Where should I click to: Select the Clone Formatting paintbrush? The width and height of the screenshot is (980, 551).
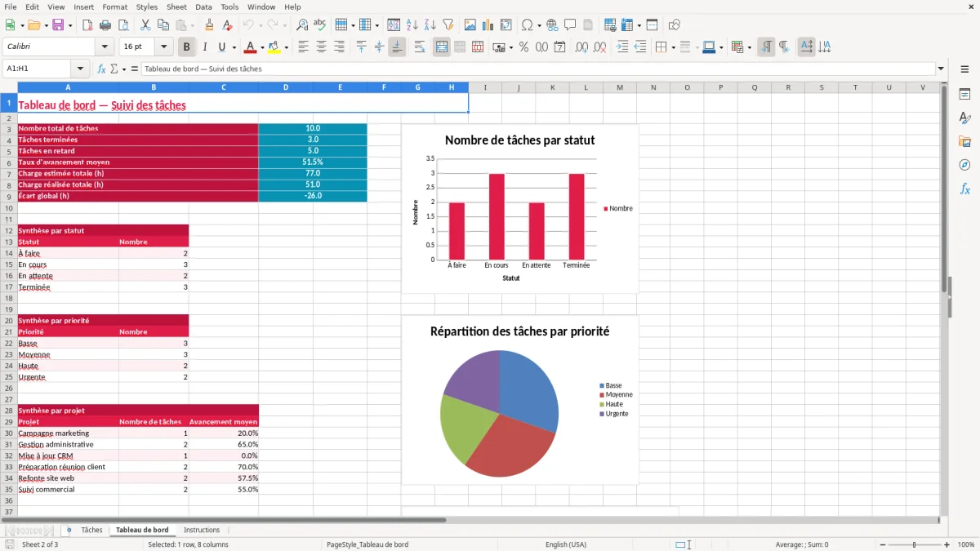pos(210,25)
